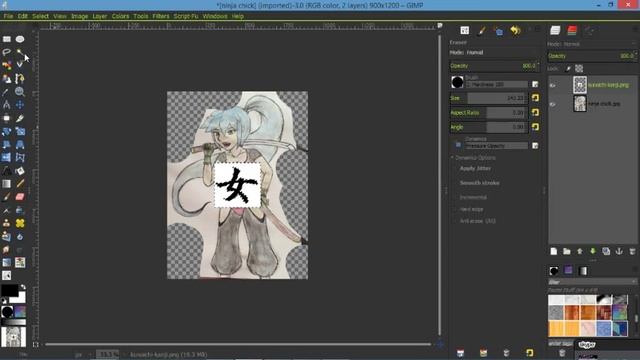Select the Blend gradient tool

coord(7,184)
